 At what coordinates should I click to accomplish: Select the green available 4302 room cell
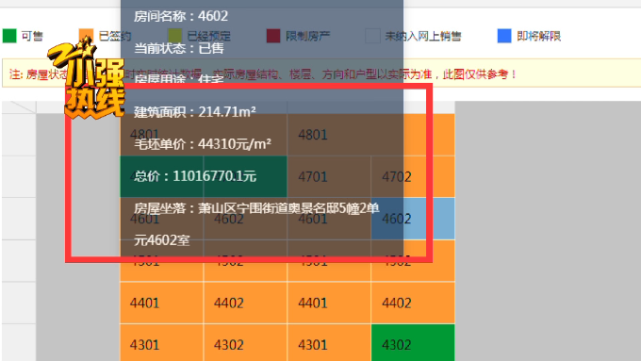(413, 343)
